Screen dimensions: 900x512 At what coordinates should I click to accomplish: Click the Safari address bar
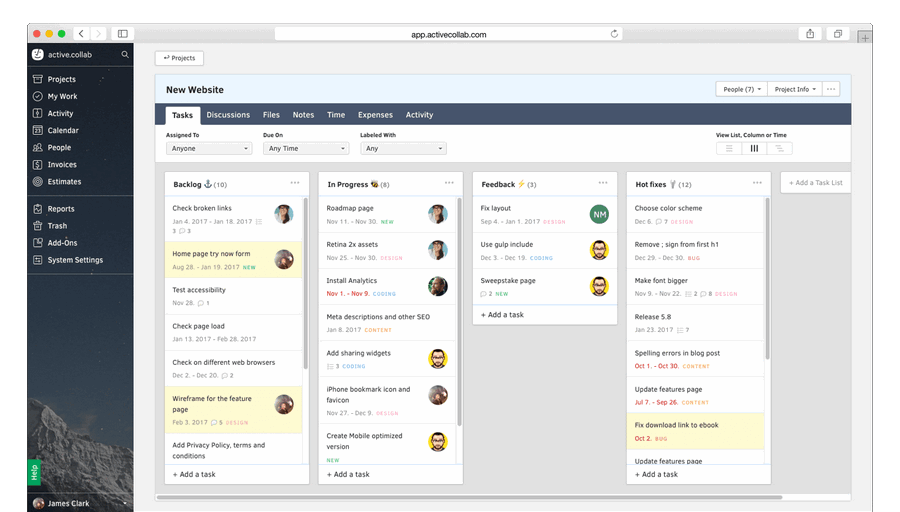tap(448, 34)
